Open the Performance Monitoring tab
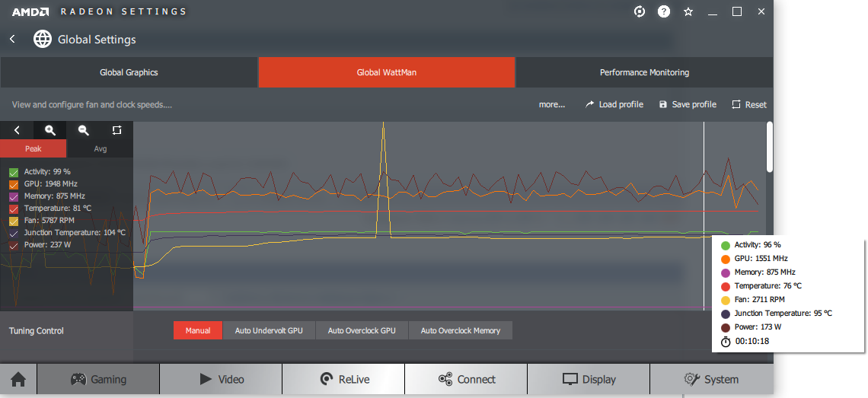This screenshot has height=398, width=868. pos(644,72)
